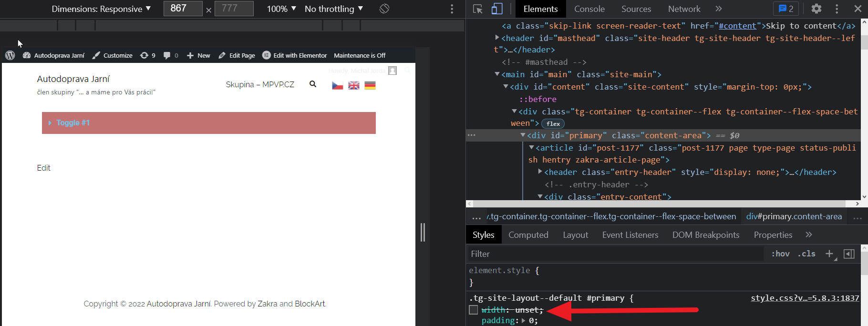Click the German flag language icon

pos(370,85)
